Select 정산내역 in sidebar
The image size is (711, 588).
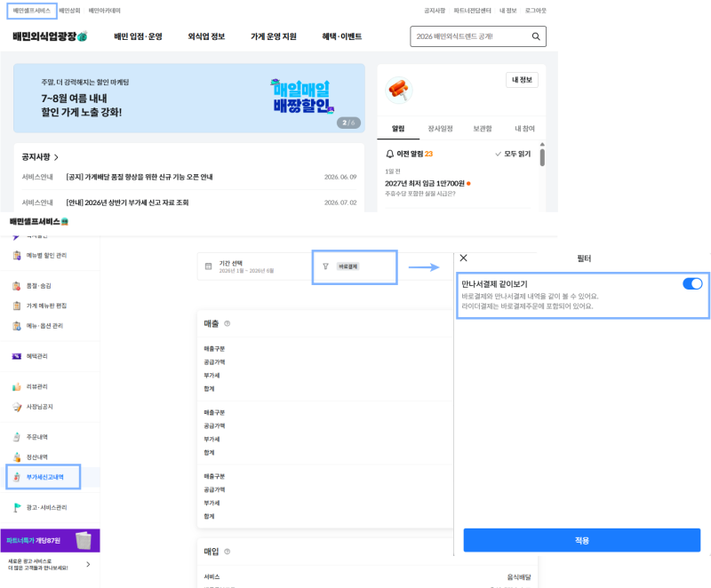click(x=36, y=457)
